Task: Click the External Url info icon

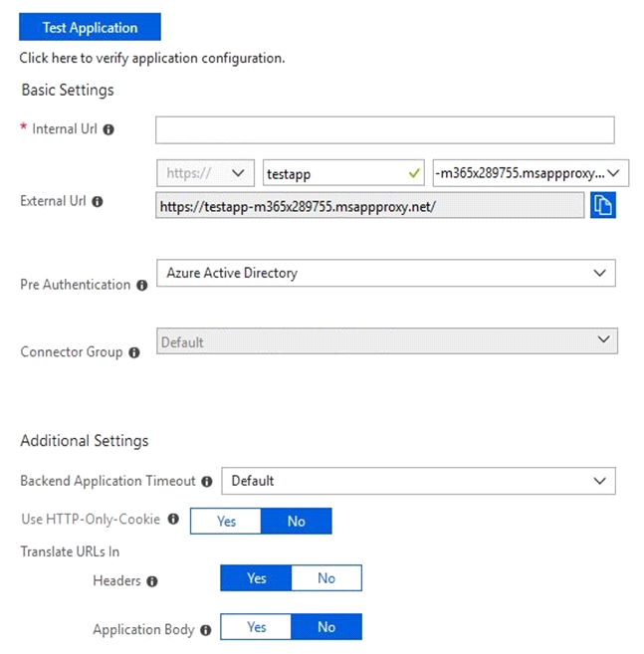Action: tap(98, 202)
